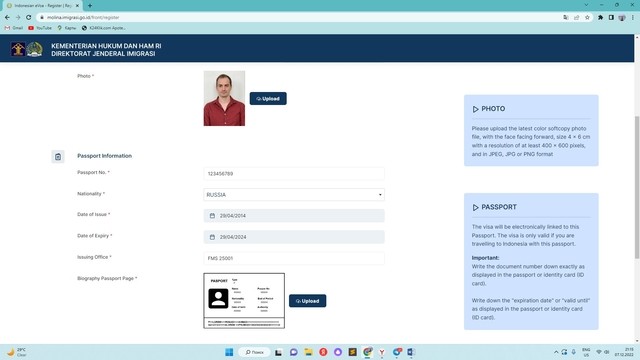The height and width of the screenshot is (360, 640).
Task: Open the red Yandex taskbar app
Action: coord(323,352)
